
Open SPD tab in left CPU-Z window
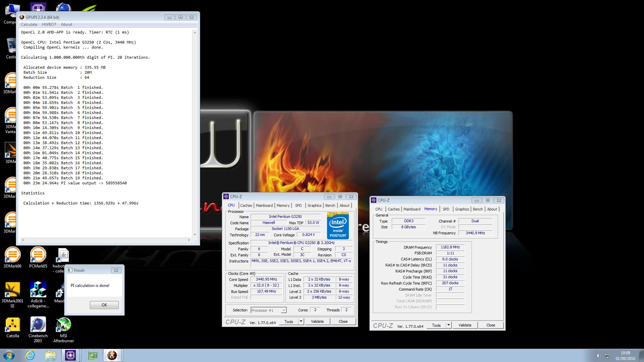click(x=299, y=205)
